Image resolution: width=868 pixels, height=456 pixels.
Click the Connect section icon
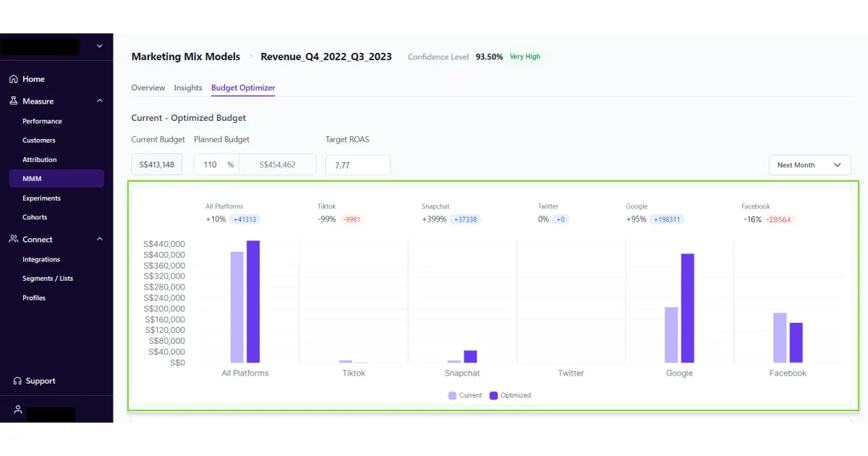(13, 239)
